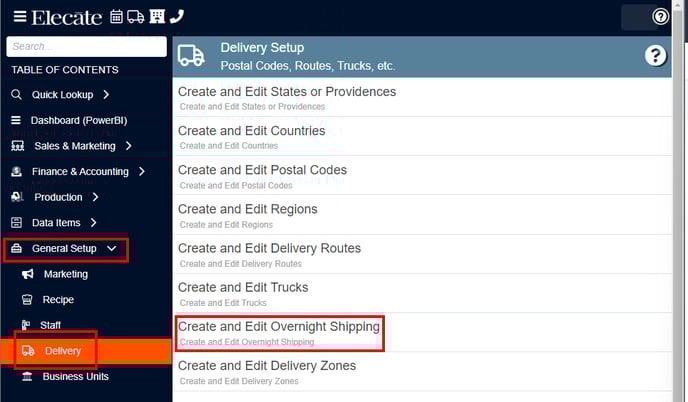Click the calendar icon in top bar
The width and height of the screenshot is (688, 402).
click(116, 17)
